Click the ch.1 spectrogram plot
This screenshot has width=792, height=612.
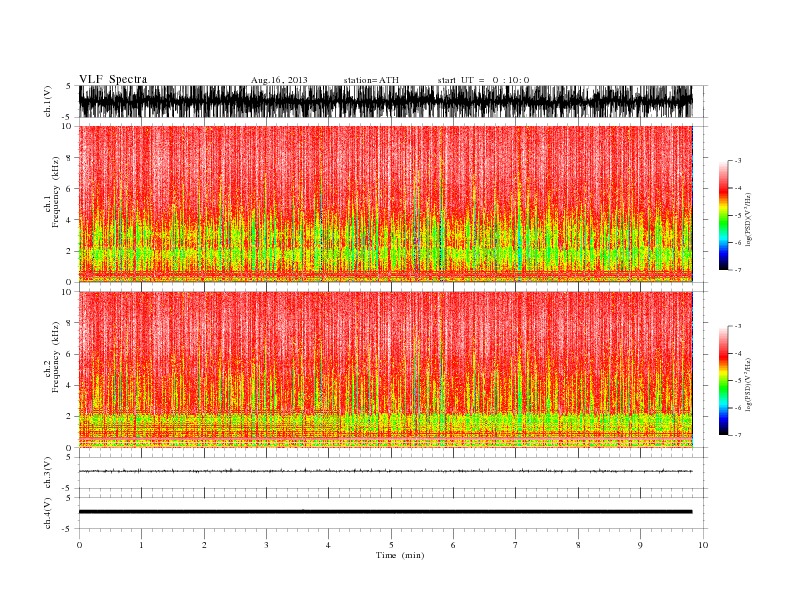coord(385,204)
